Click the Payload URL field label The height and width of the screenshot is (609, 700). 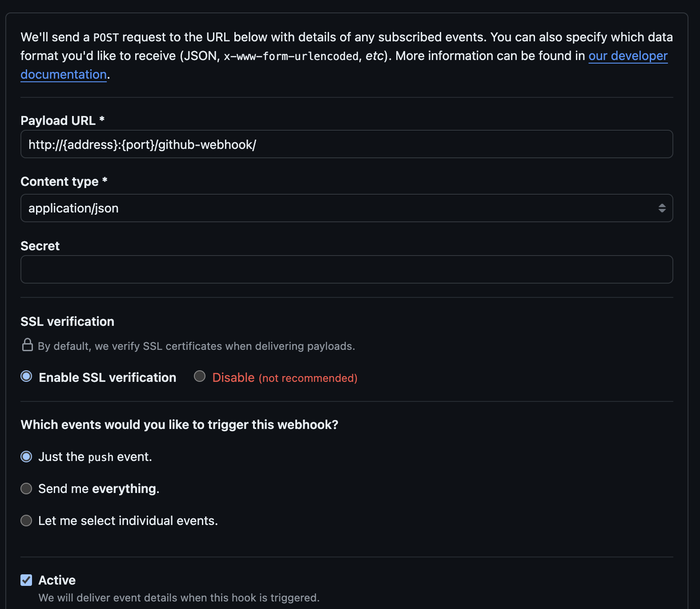click(x=62, y=120)
